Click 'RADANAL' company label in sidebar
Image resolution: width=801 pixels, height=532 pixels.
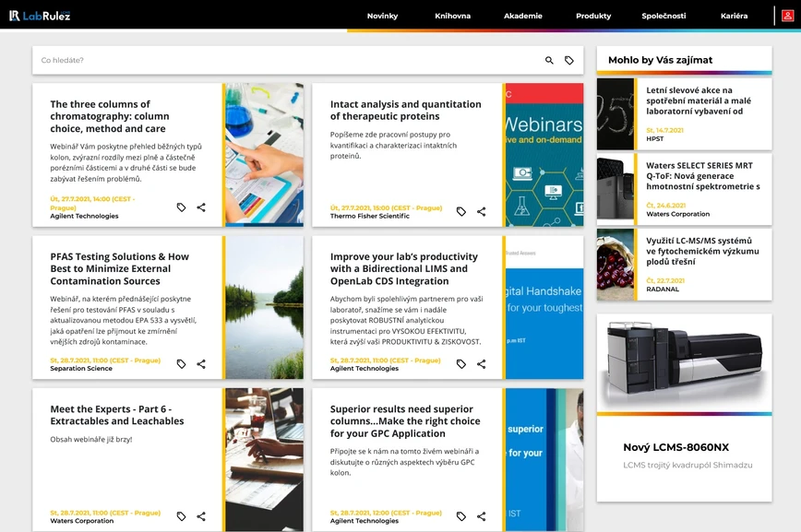coord(663,289)
